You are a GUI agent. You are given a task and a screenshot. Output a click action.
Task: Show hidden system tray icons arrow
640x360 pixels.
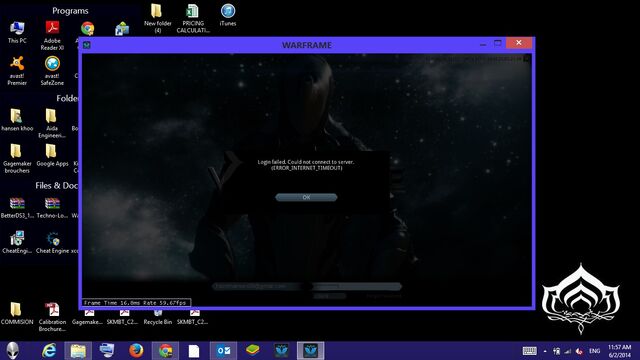coord(545,351)
